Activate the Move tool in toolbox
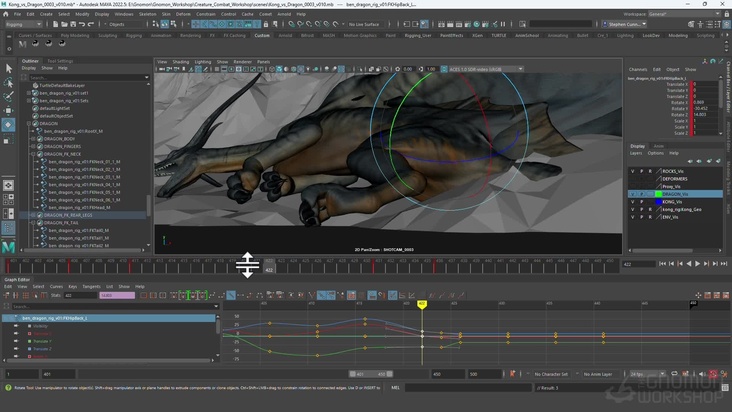The image size is (732, 412). pyautogui.click(x=9, y=111)
